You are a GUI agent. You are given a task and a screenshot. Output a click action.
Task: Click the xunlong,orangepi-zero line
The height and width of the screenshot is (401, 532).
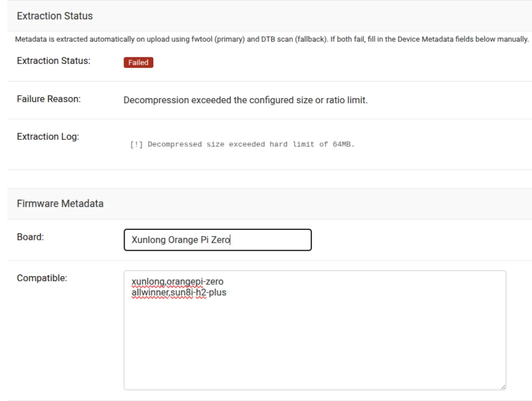pos(177,281)
